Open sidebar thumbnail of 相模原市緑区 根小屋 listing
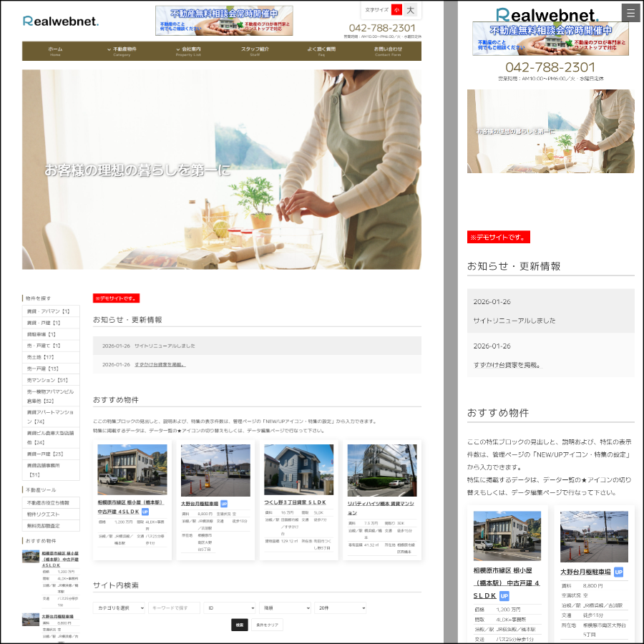644x644 pixels. [x=30, y=556]
